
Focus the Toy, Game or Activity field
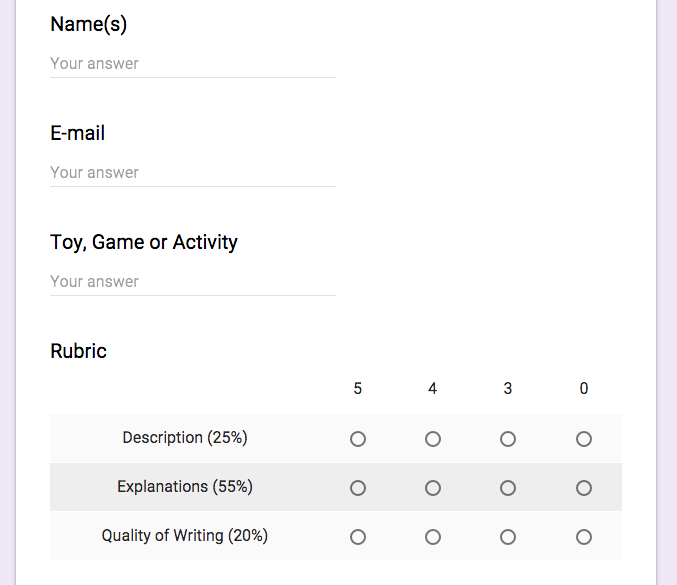tap(192, 282)
